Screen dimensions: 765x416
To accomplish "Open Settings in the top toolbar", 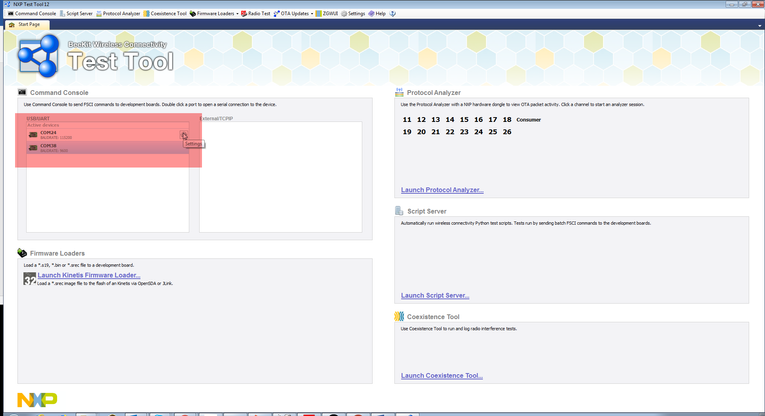I will click(353, 14).
